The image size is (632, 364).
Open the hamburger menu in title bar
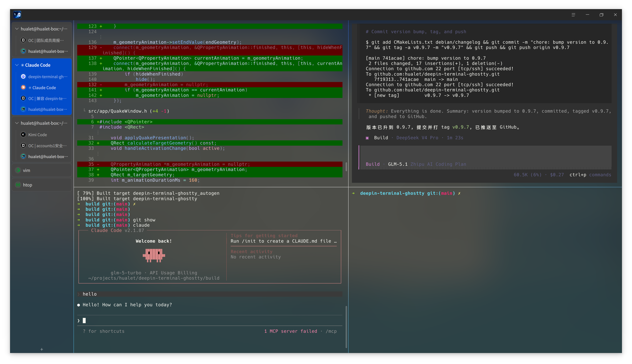(573, 15)
